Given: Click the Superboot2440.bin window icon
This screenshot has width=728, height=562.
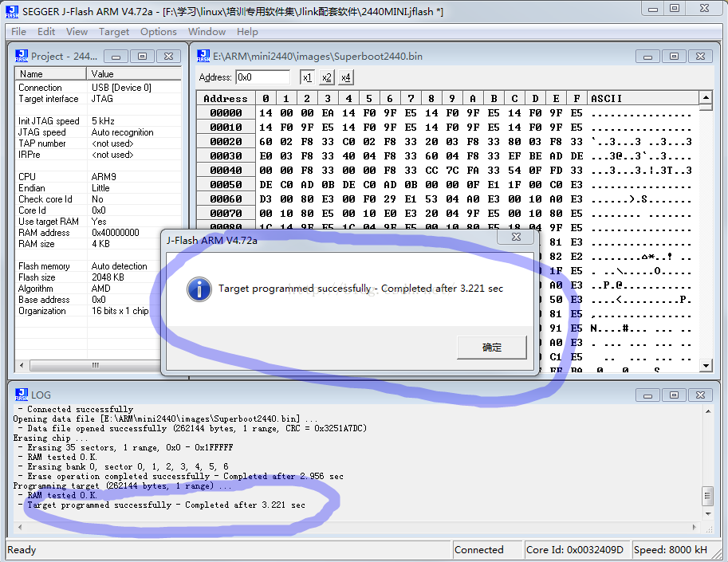Looking at the screenshot, I should tap(203, 56).
